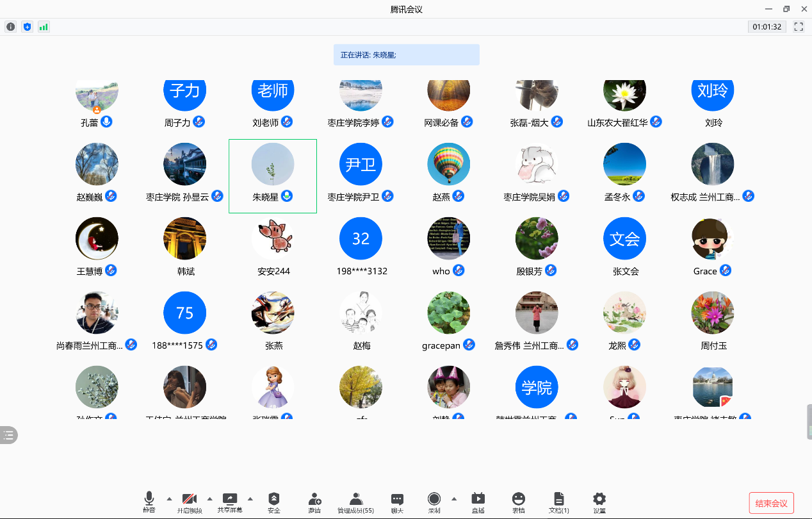
Task: Expand the arrow next to 静音
Action: 169,498
